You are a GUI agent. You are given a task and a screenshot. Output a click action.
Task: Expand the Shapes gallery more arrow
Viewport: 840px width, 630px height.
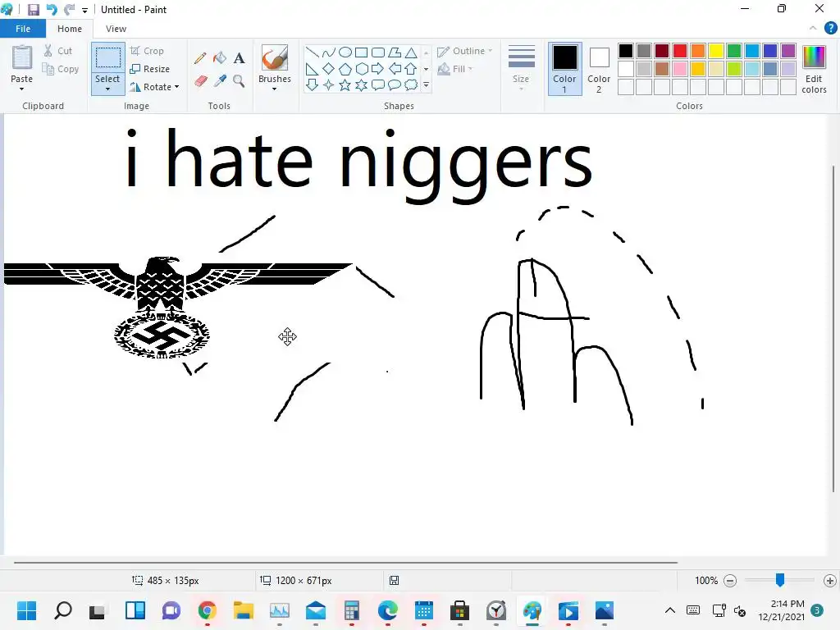[x=426, y=84]
